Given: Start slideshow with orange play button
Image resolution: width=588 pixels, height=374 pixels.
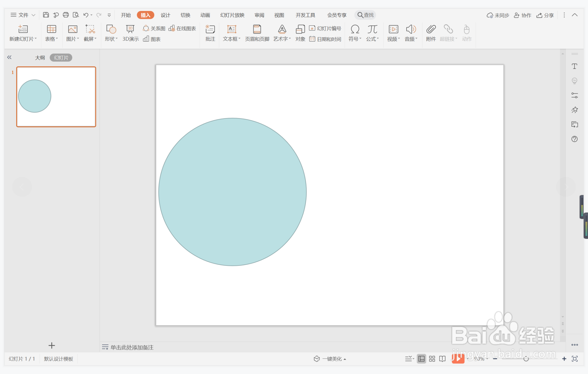Looking at the screenshot, I should click(x=458, y=359).
